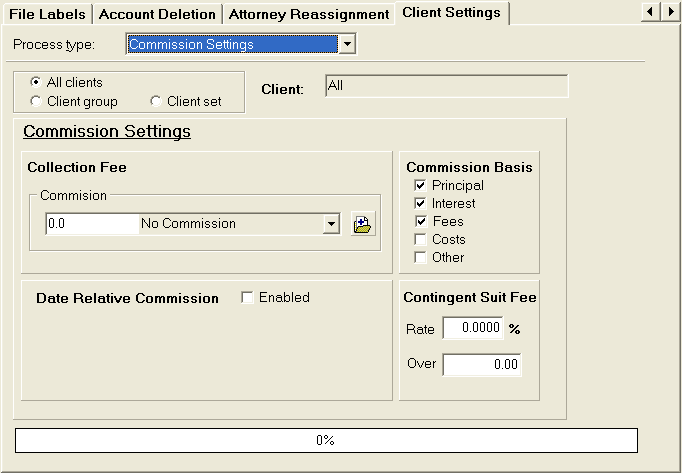Select the Client group radio option
682x473 pixels.
click(x=37, y=102)
